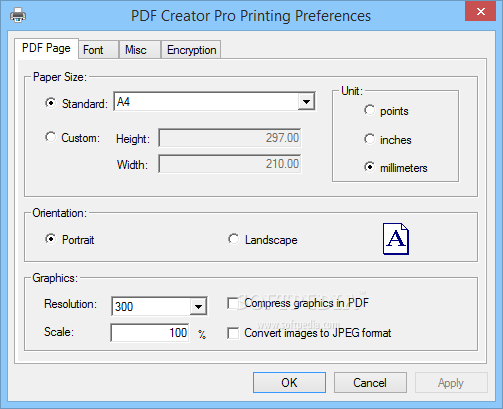Confirm settings with OK button
503x409 pixels.
pos(289,383)
